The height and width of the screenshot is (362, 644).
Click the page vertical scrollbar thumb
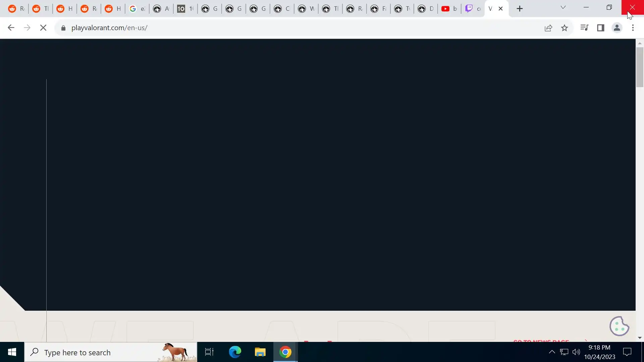coord(640,67)
